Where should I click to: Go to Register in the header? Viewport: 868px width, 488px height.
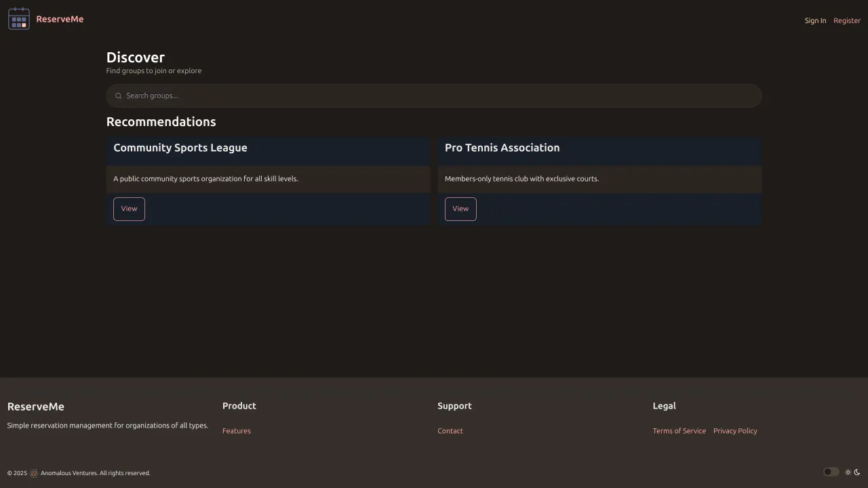846,20
